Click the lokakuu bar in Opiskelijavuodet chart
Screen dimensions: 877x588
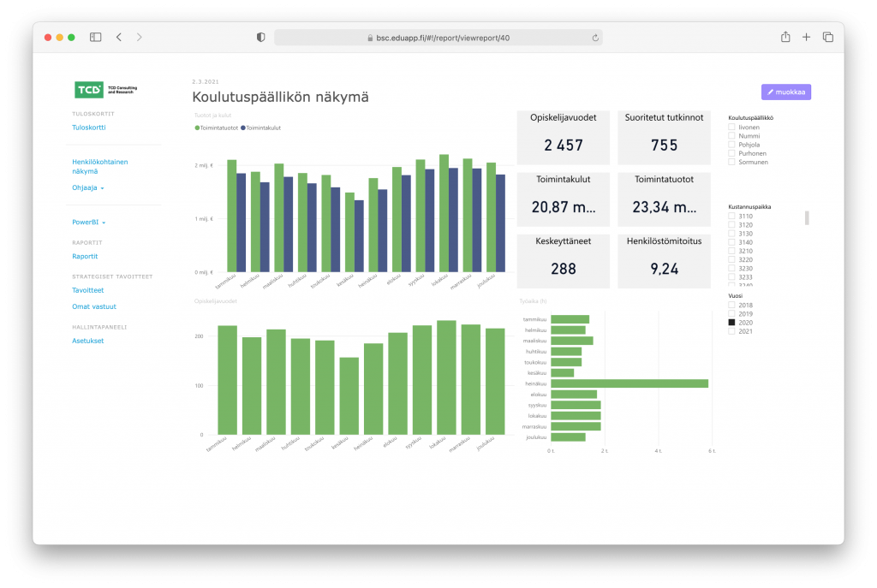coord(446,377)
